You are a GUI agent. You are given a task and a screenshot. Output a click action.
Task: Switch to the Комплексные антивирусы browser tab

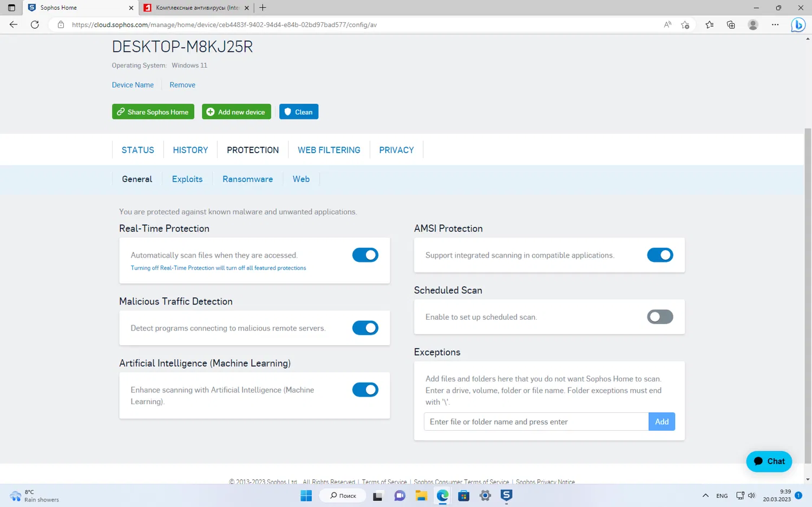point(197,8)
